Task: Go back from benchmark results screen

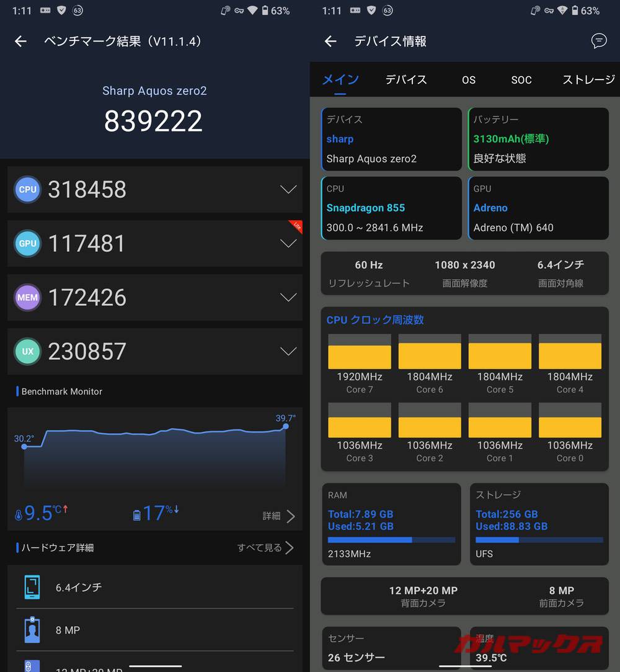Action: (20, 41)
